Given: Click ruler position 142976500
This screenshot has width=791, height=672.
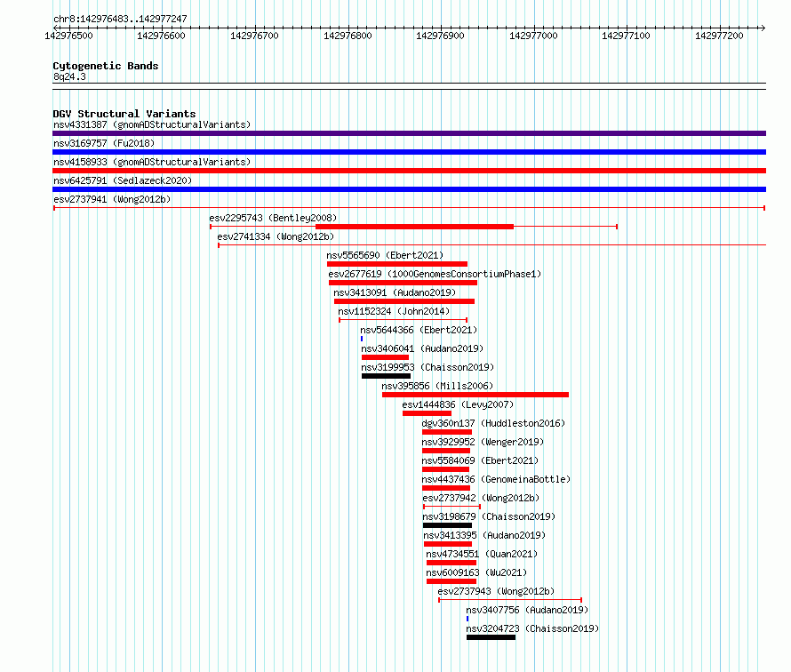Looking at the screenshot, I should click(x=68, y=36).
